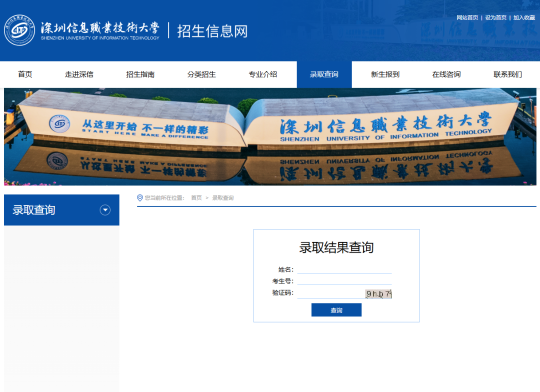
Task: Refresh the captcha image
Action: pyautogui.click(x=378, y=294)
